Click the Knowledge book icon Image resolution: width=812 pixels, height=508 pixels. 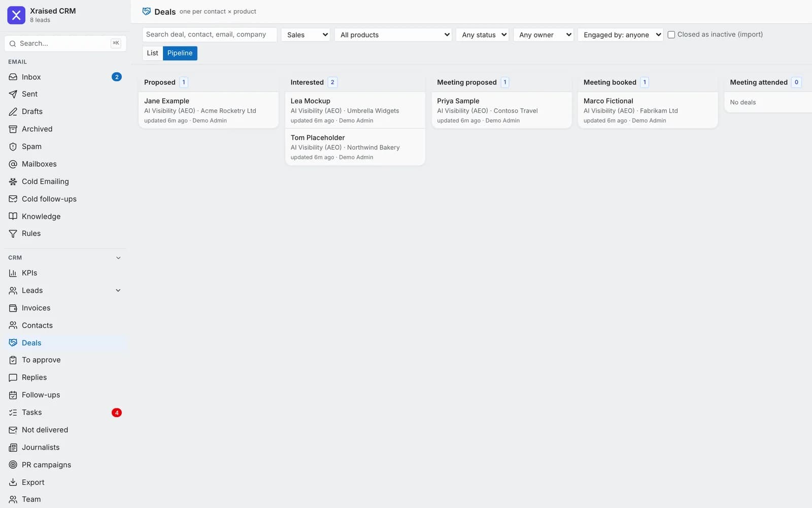coord(13,216)
